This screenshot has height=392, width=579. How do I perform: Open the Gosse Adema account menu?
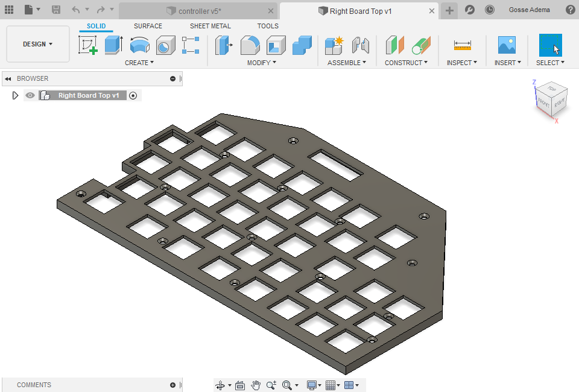(529, 10)
